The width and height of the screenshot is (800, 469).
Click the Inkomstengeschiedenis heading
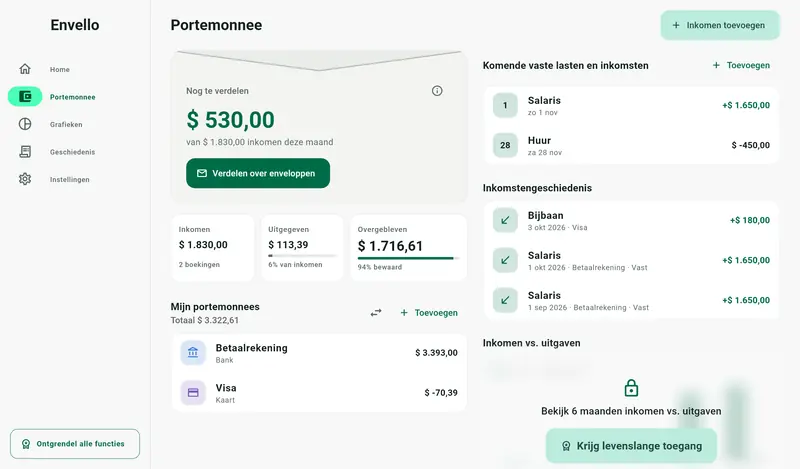(x=537, y=188)
